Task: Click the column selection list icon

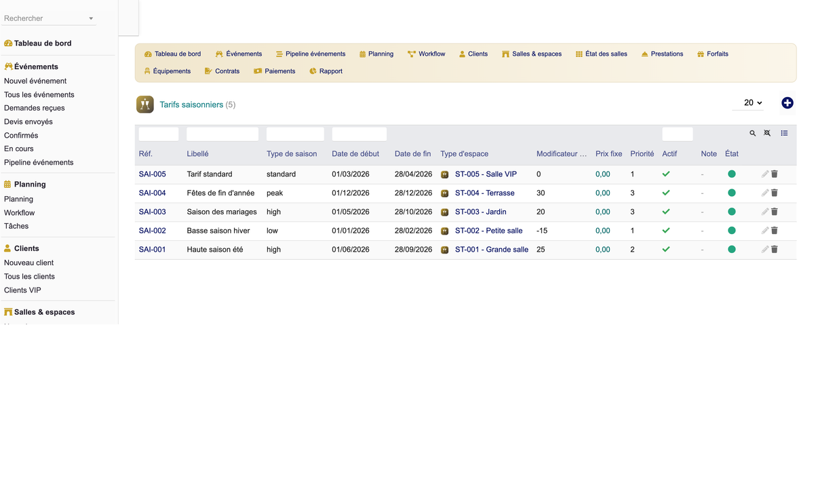Action: (x=784, y=134)
